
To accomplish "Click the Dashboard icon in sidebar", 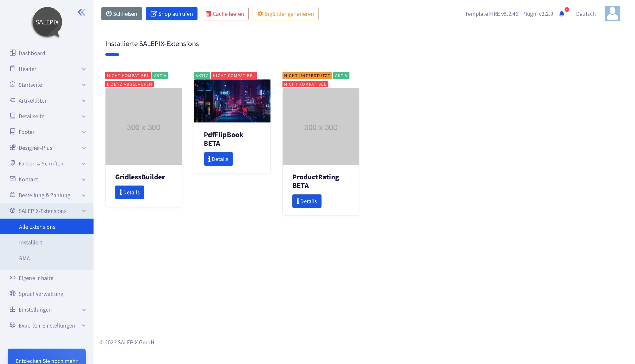I will (x=12, y=53).
